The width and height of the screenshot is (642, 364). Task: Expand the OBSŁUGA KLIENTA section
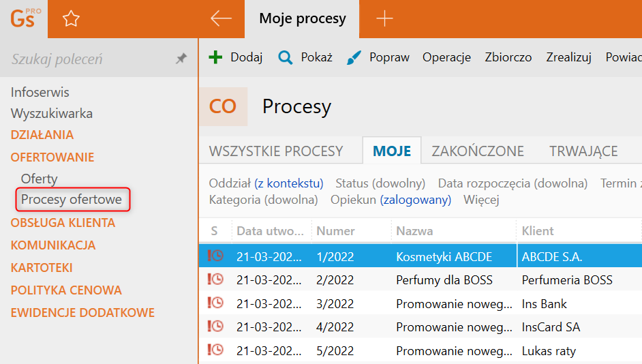pos(63,223)
